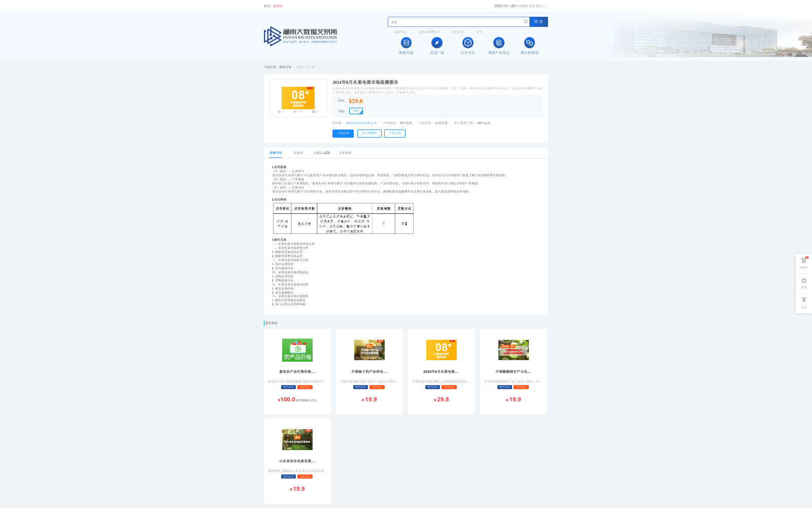This screenshot has width=812, height=508.
Task: Click the title 中国猕猴桃生产与电...
Action: click(x=513, y=372)
